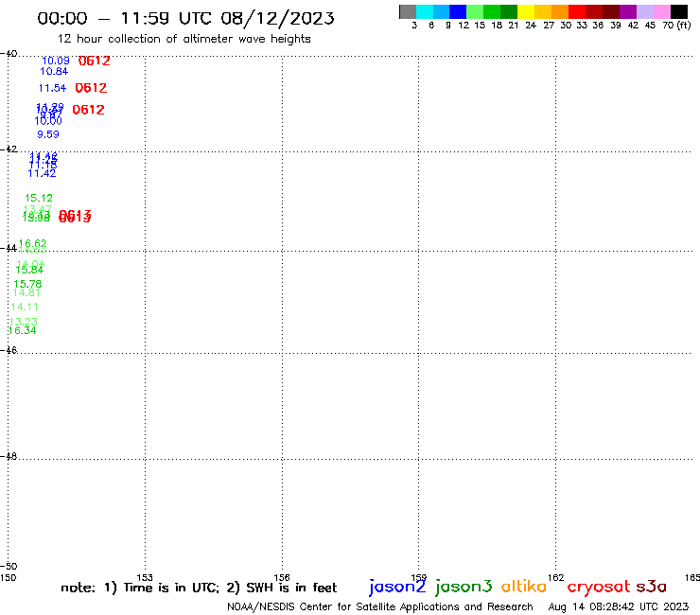Viewport: 700px width, 615px height.
Task: Click the title '00:00 – 11:59 UTC 08/12/2023'
Action: (185, 18)
